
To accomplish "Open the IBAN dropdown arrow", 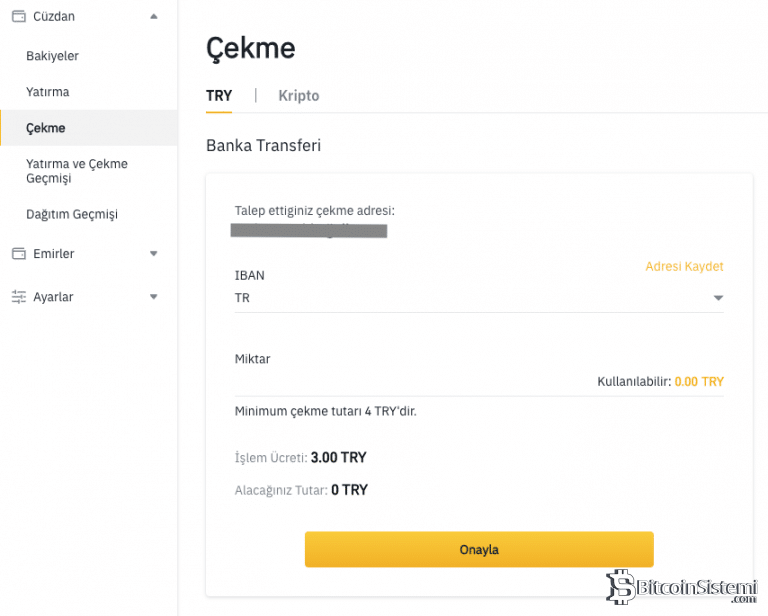I will 718,298.
